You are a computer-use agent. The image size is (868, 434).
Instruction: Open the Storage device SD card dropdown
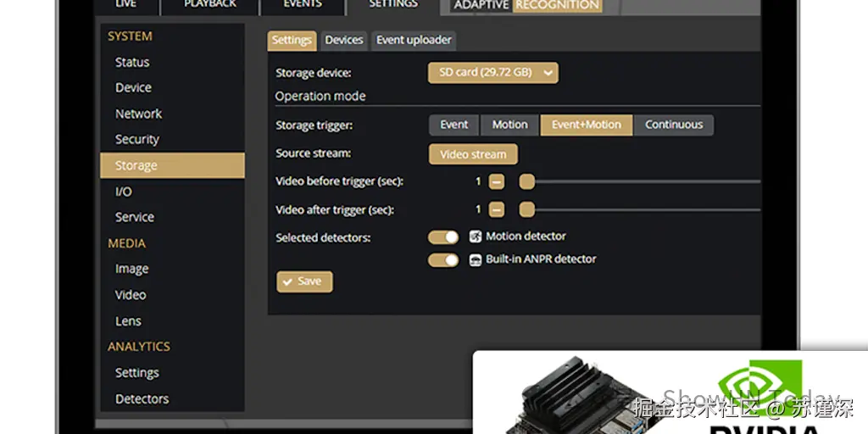[x=492, y=73]
